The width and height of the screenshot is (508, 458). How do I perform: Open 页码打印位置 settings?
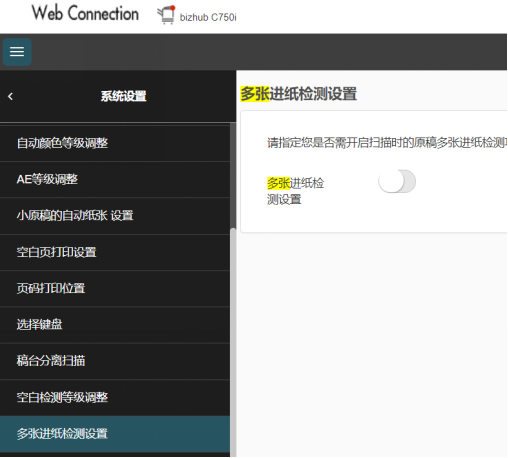(x=115, y=288)
